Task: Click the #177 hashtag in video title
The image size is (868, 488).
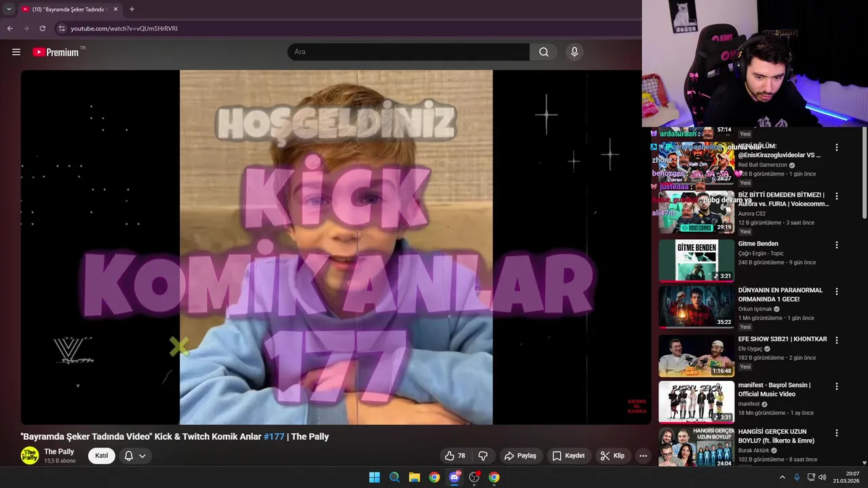Action: [274, 436]
